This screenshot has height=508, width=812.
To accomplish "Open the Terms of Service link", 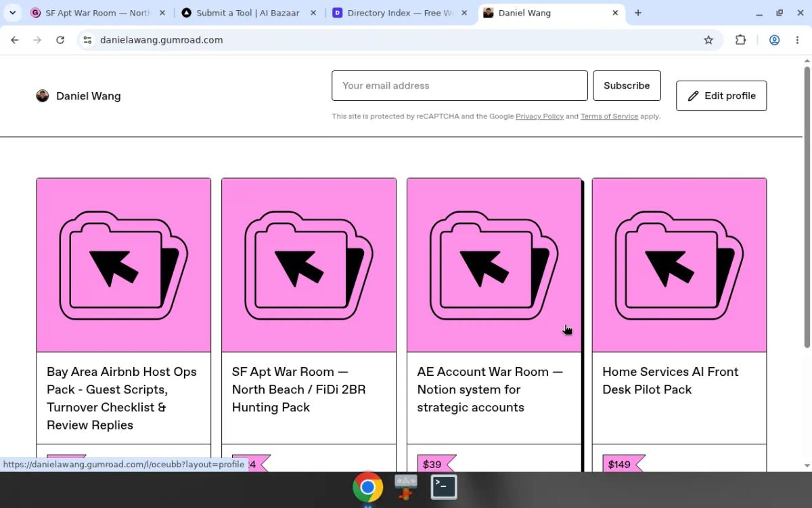I will tap(609, 117).
